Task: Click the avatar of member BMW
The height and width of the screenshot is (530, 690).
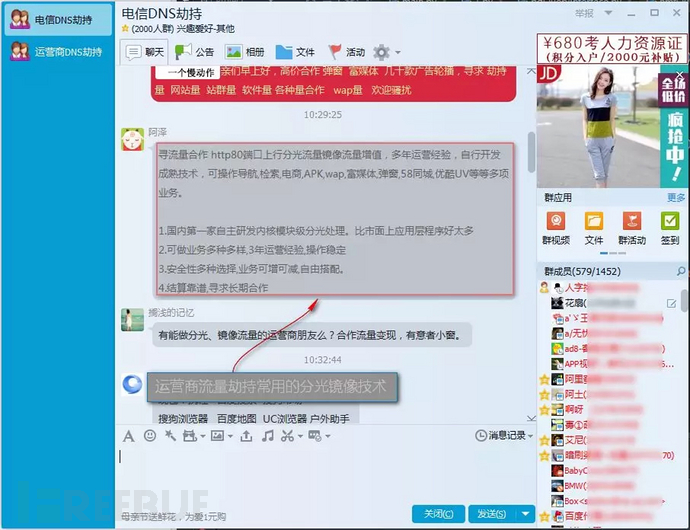Action: (557, 486)
